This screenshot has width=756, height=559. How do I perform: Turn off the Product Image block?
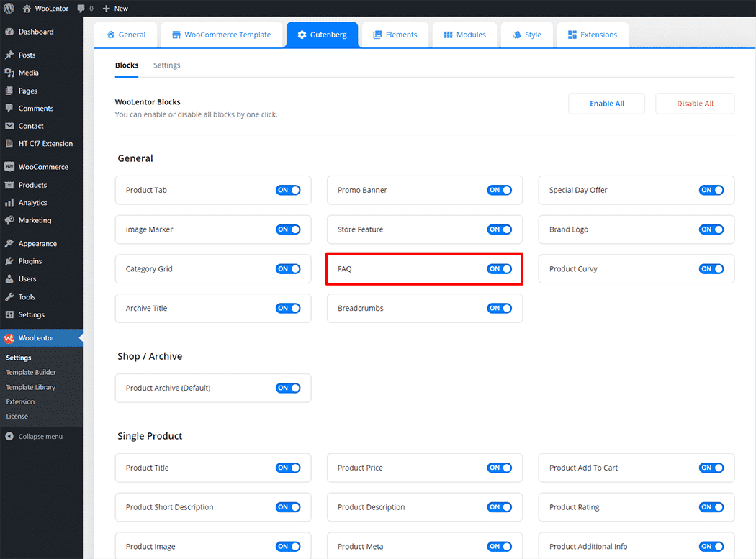tap(288, 547)
